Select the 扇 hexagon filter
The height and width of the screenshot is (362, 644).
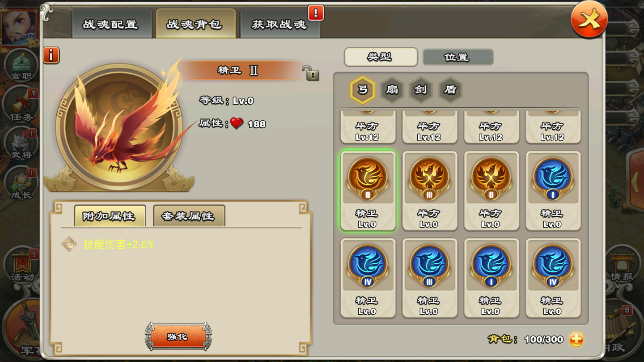coord(392,90)
